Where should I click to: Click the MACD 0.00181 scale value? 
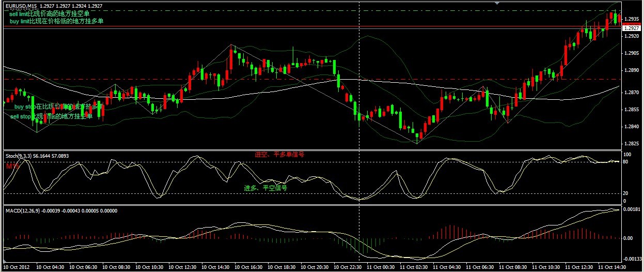[x=632, y=209]
